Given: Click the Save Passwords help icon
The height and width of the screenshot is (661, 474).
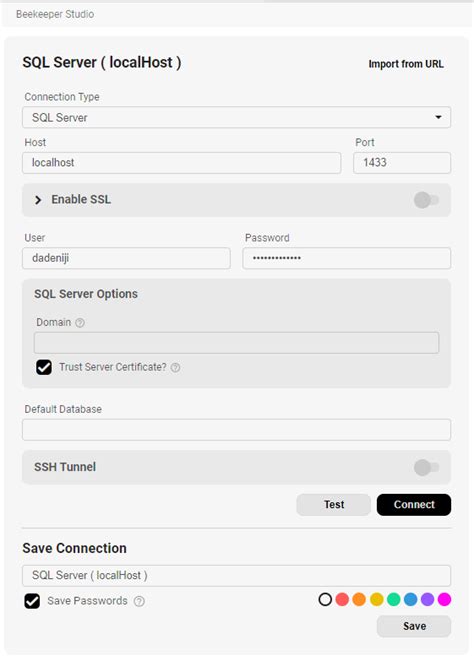Looking at the screenshot, I should coord(139,601).
